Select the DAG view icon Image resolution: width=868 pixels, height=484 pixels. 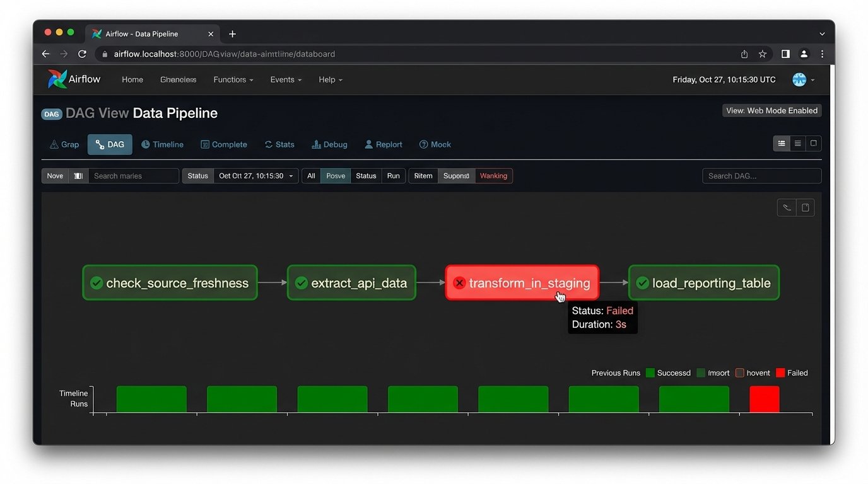109,144
